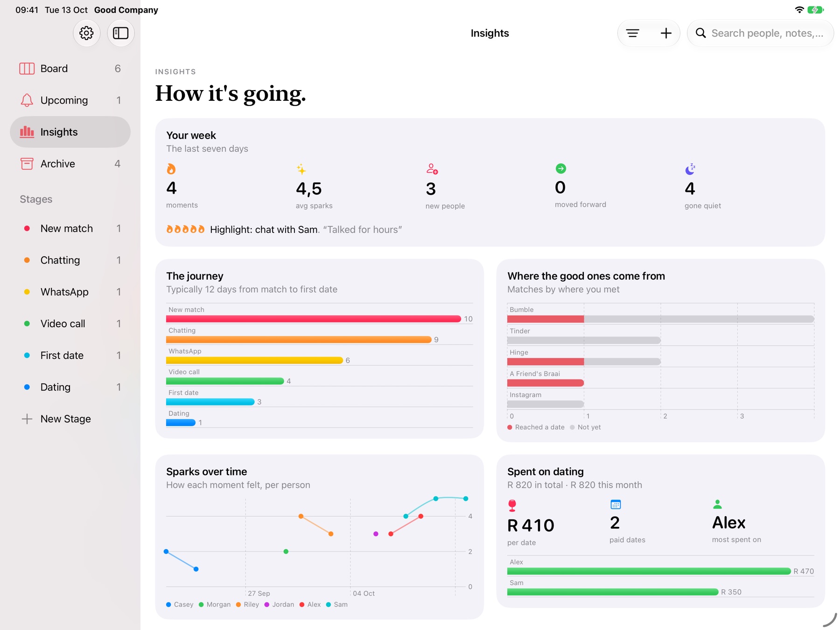
Task: Click the calendar paid dates icon
Action: (616, 504)
